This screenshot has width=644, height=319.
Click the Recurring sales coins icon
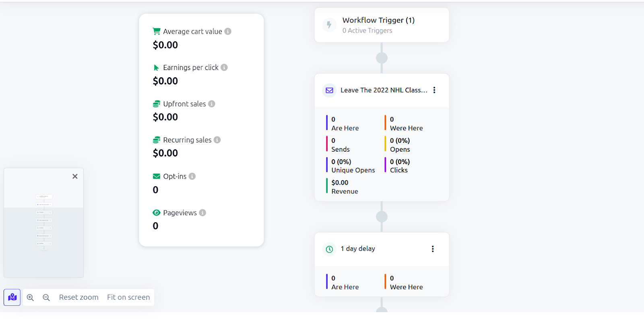(157, 140)
